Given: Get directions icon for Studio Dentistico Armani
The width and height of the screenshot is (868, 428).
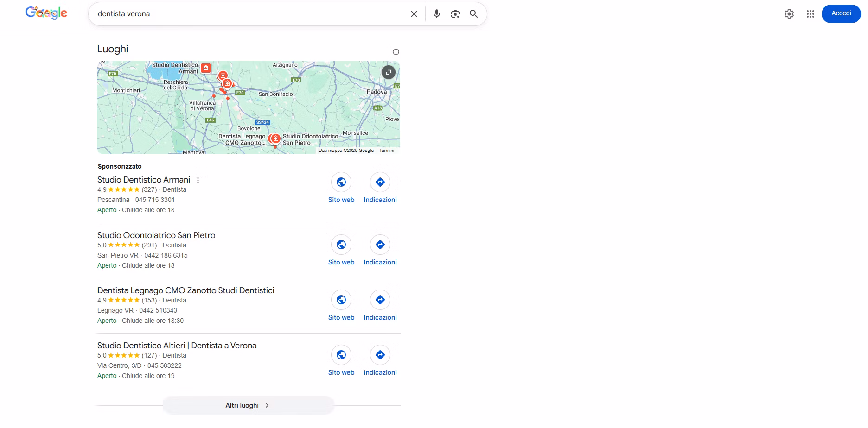Looking at the screenshot, I should pyautogui.click(x=380, y=182).
